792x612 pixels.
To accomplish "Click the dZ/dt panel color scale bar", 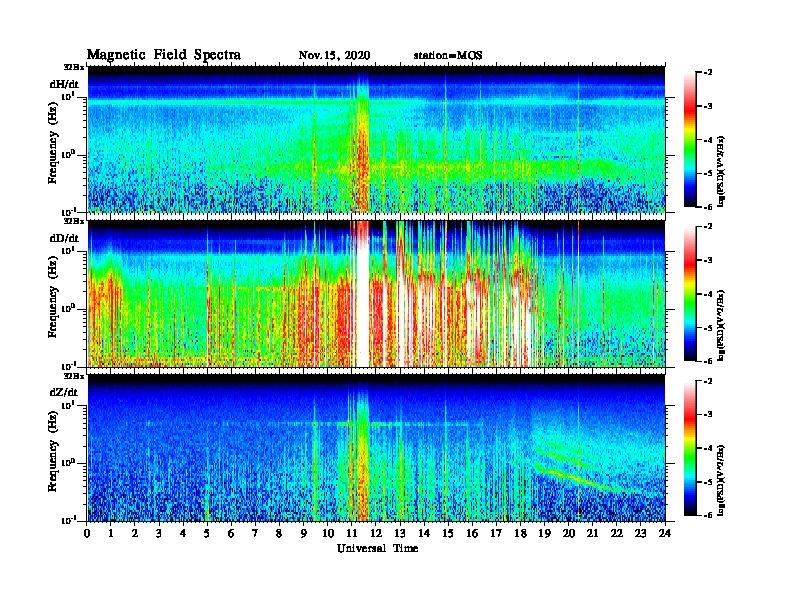I will [690, 448].
